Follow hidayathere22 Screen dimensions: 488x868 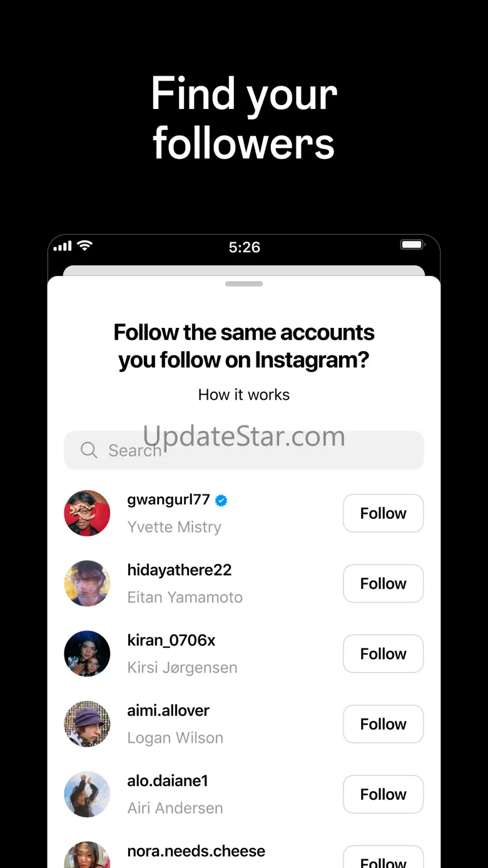tap(383, 583)
